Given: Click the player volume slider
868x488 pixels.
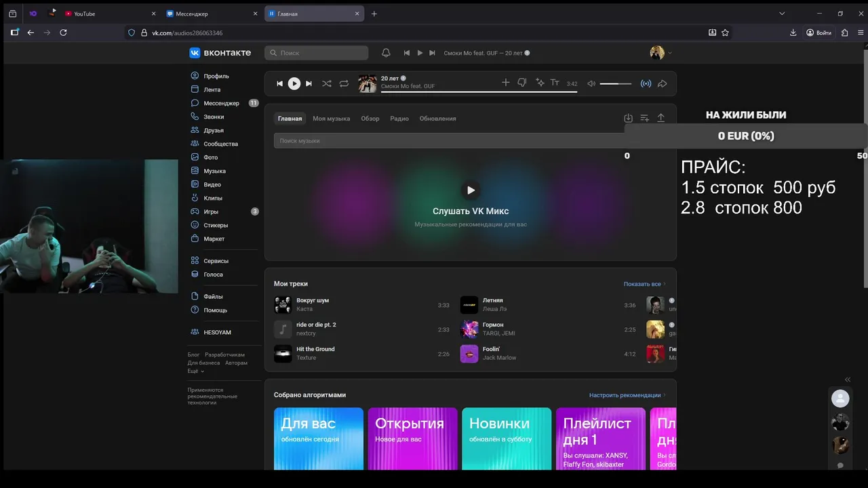Looking at the screenshot, I should click(616, 83).
